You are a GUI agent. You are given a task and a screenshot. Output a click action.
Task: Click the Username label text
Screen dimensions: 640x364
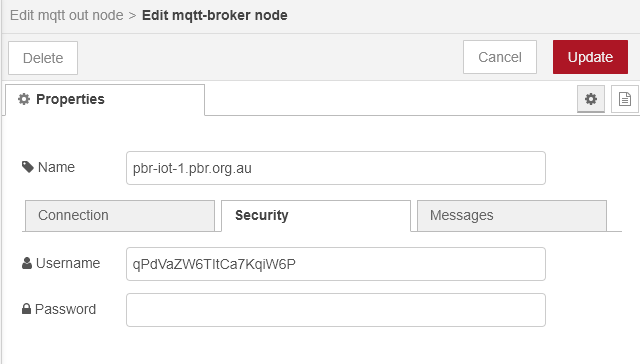pyautogui.click(x=68, y=263)
